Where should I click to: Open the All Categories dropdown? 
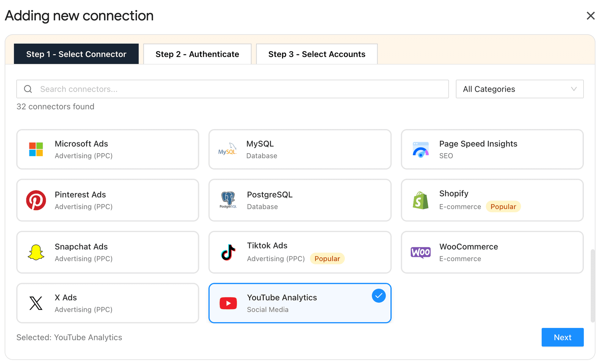[x=519, y=89]
